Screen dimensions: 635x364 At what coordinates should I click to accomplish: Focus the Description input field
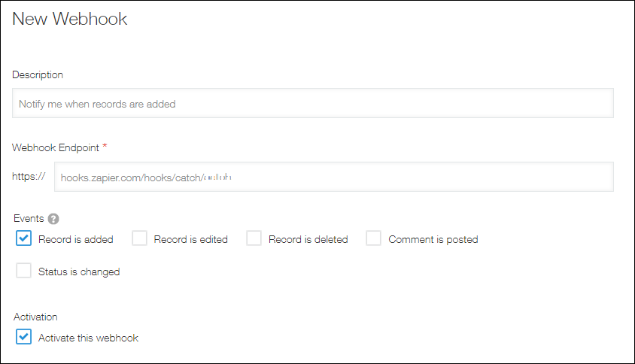(312, 104)
